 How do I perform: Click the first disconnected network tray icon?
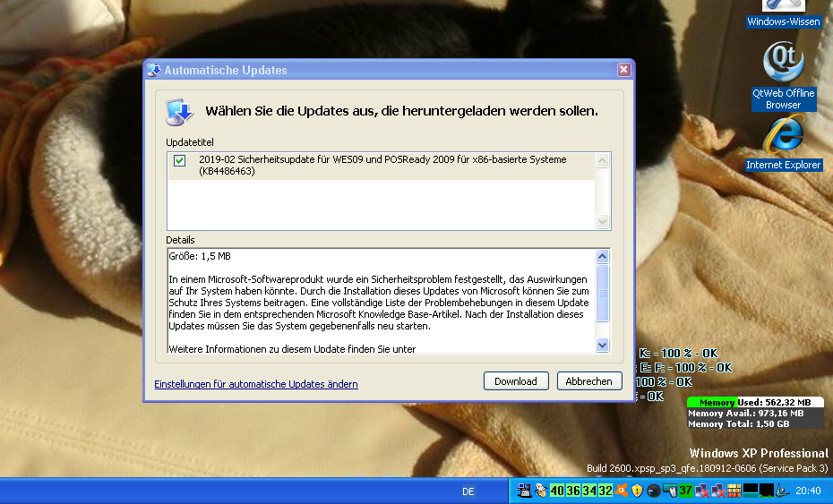(x=702, y=491)
